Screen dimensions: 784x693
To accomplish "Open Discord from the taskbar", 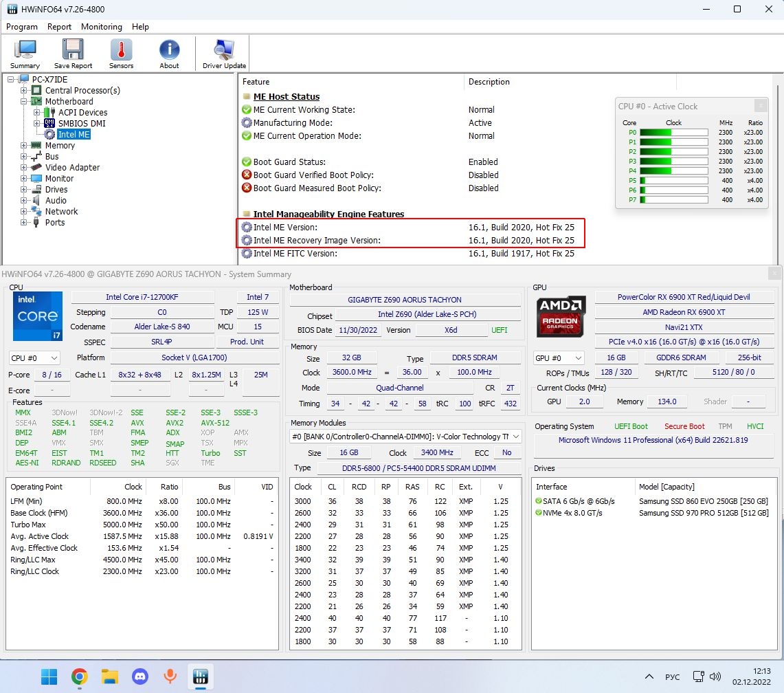I will point(140,676).
